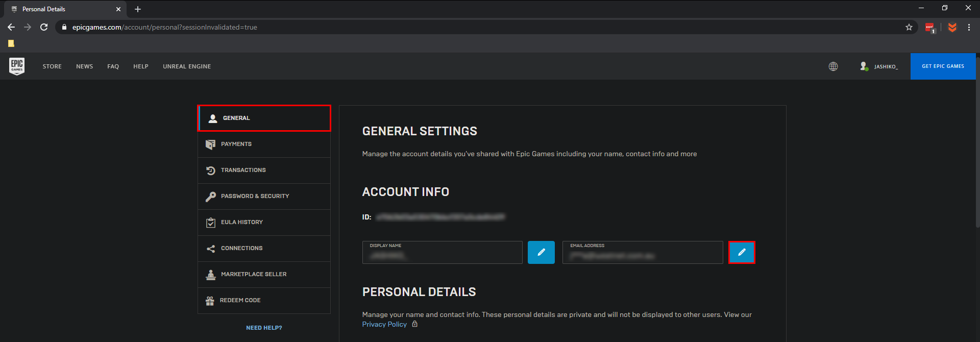
Task: Click the ACCOUNT INFO heading
Action: pyautogui.click(x=406, y=192)
